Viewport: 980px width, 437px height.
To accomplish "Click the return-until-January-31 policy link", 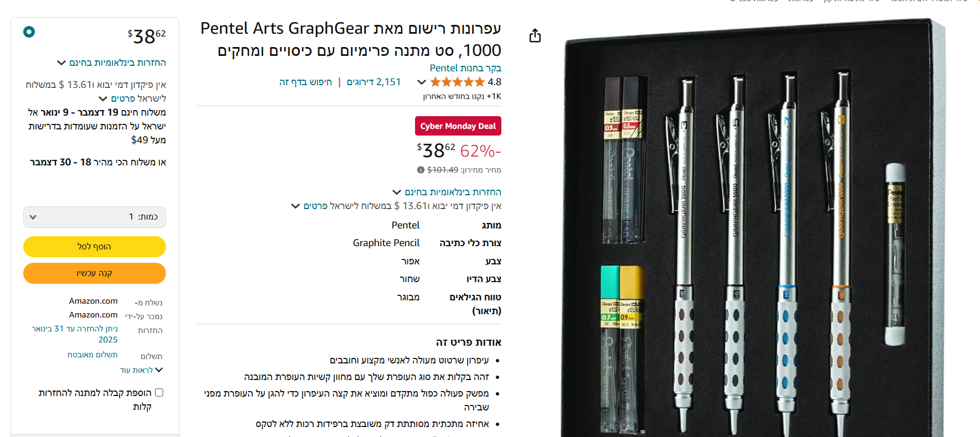I will (x=75, y=334).
